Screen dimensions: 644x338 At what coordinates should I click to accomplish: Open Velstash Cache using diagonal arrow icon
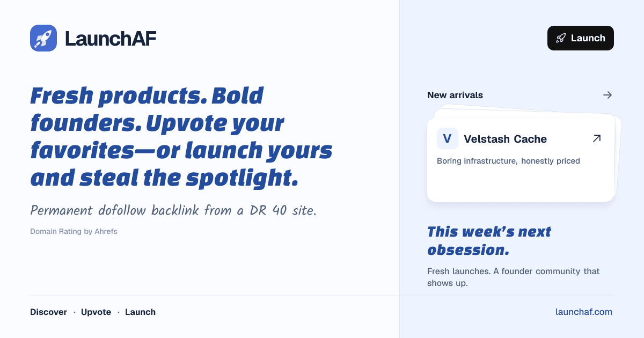[597, 138]
